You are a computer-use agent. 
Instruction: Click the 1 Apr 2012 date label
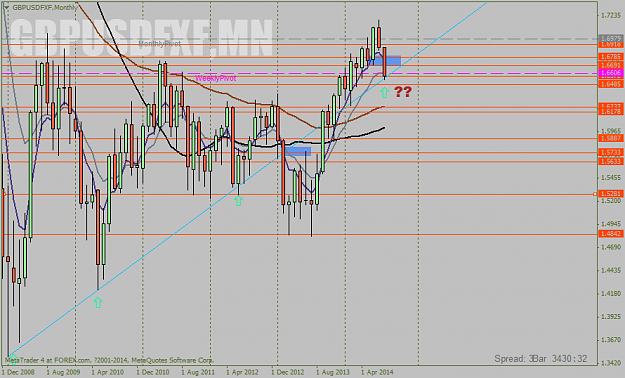pyautogui.click(x=242, y=372)
